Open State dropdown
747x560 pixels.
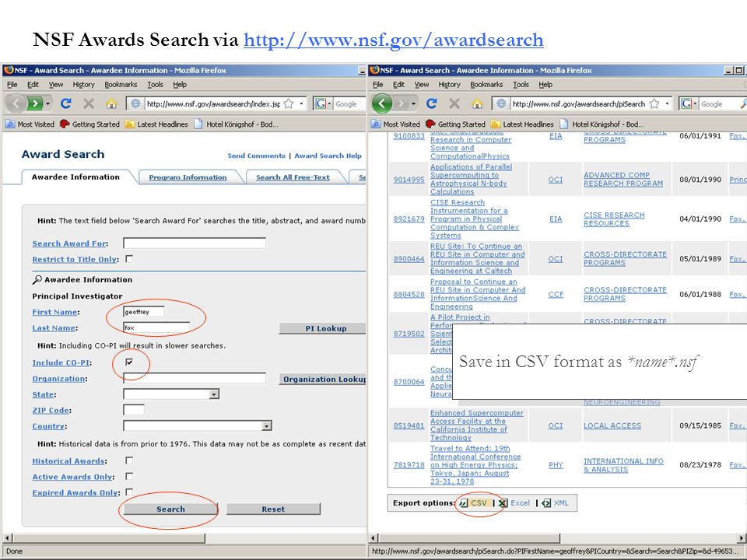click(x=215, y=394)
